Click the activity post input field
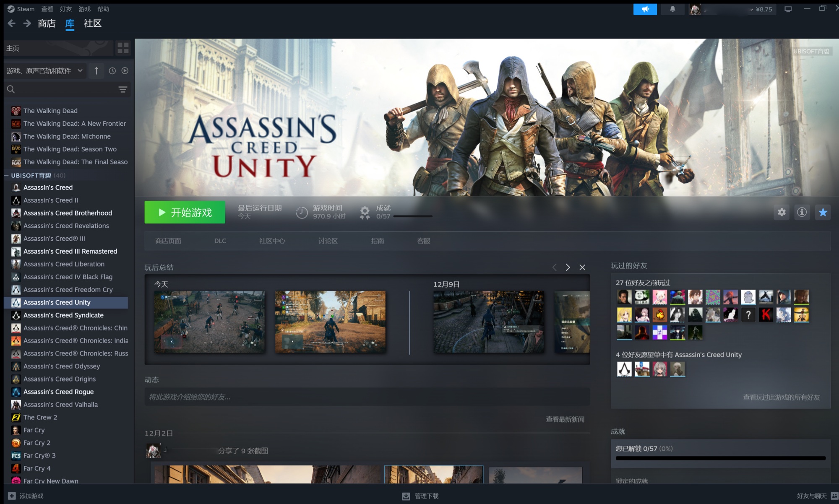Image resolution: width=839 pixels, height=504 pixels. coord(367,397)
